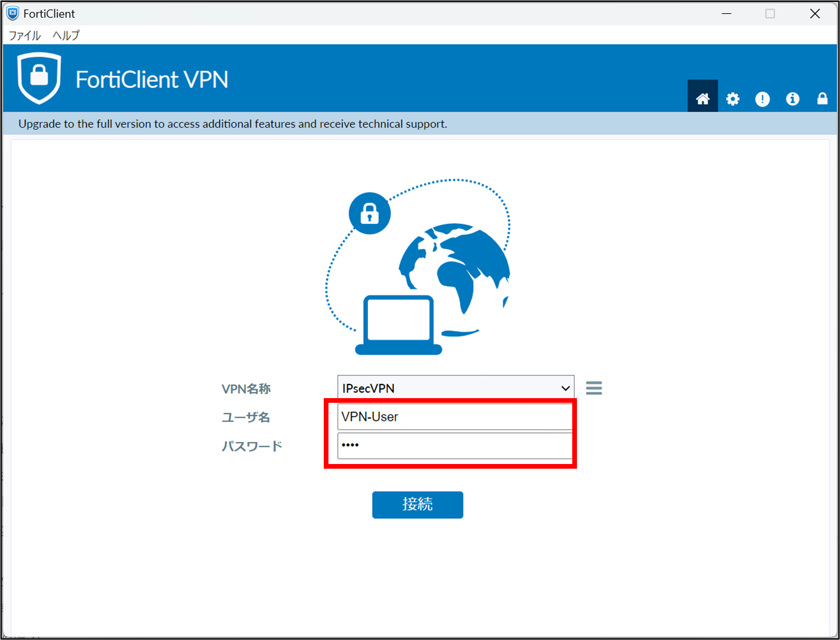
Task: Open the About info icon
Action: tap(792, 99)
